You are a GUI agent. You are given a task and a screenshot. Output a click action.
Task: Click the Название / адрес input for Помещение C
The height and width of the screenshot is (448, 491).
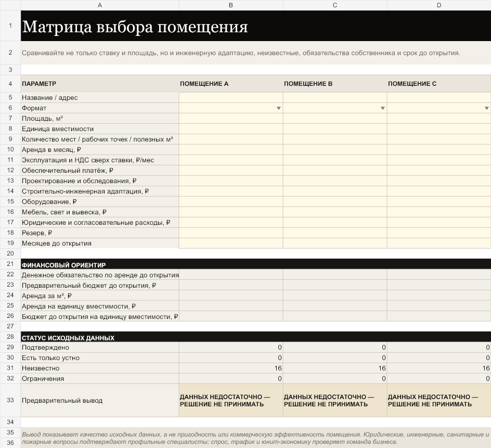(x=438, y=98)
